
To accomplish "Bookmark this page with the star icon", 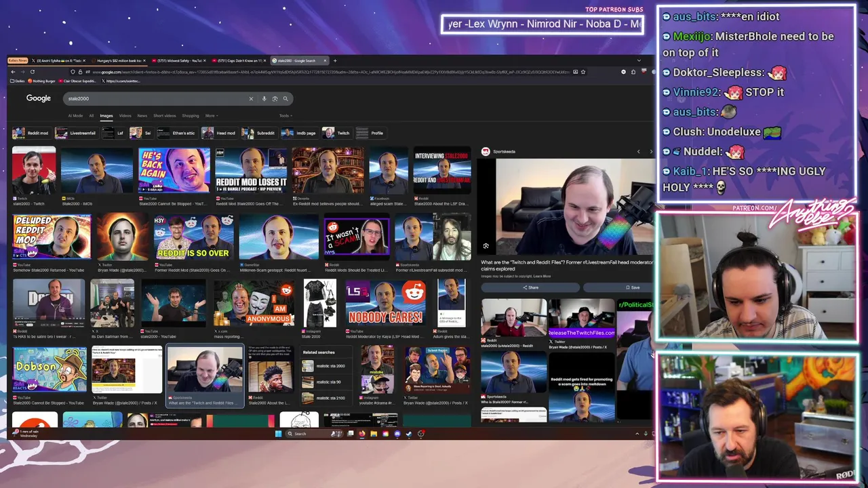I will point(583,72).
